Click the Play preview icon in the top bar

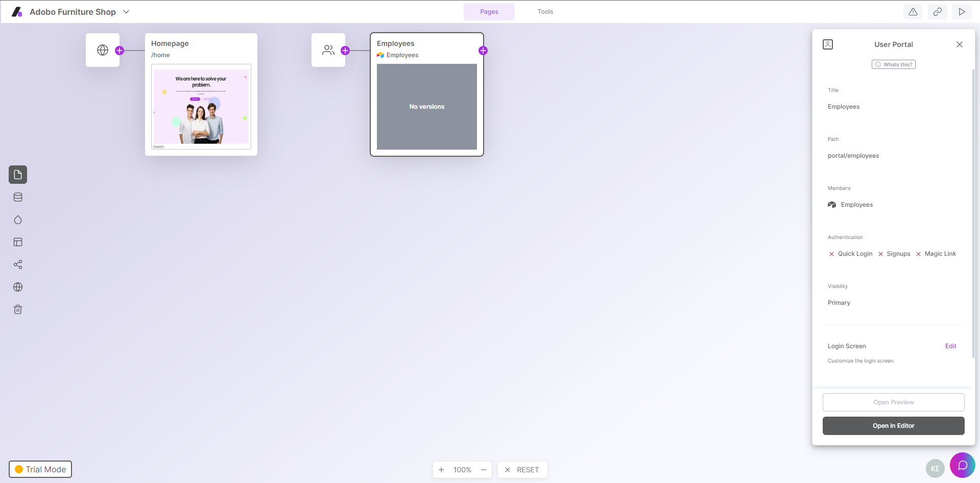pyautogui.click(x=962, y=12)
